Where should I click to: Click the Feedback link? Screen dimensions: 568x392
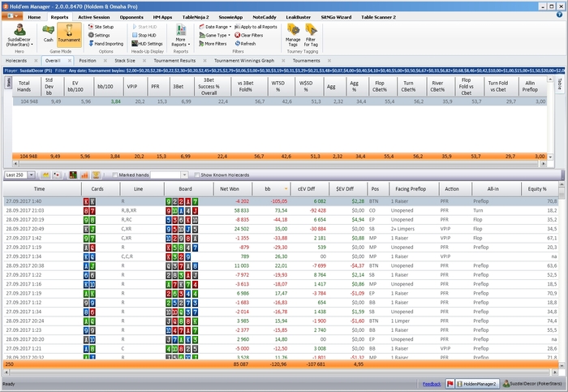(432, 384)
